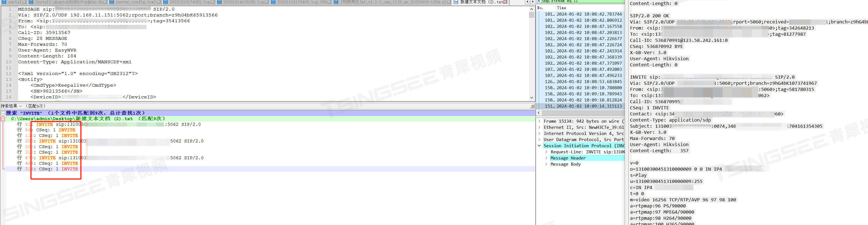The image size is (868, 225).
Task: Switch to the server_config.toml tab
Action: (x=135, y=2)
